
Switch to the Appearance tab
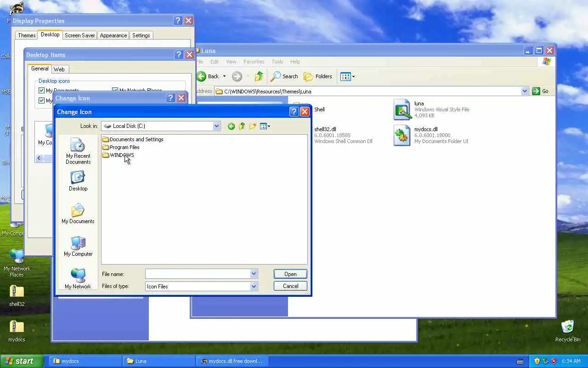coord(113,35)
